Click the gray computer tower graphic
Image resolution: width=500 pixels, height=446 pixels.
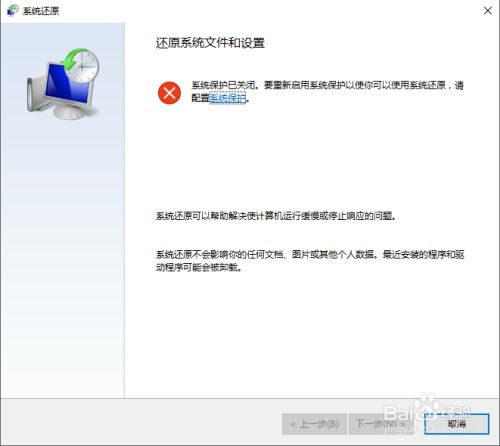pyautogui.click(x=35, y=93)
